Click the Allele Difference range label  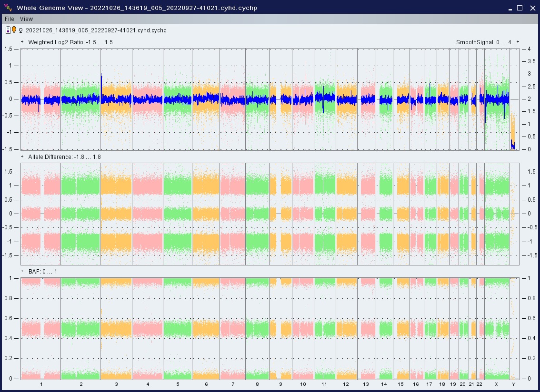click(x=64, y=157)
